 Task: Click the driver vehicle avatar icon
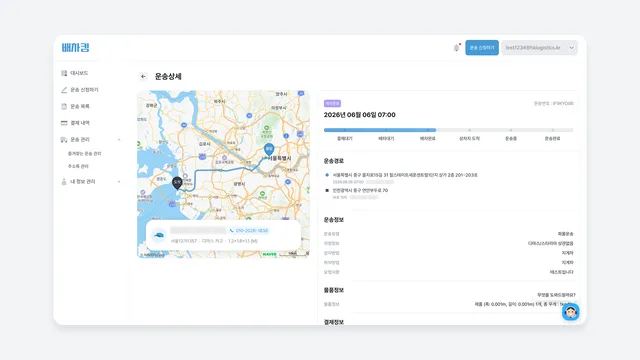tap(159, 235)
